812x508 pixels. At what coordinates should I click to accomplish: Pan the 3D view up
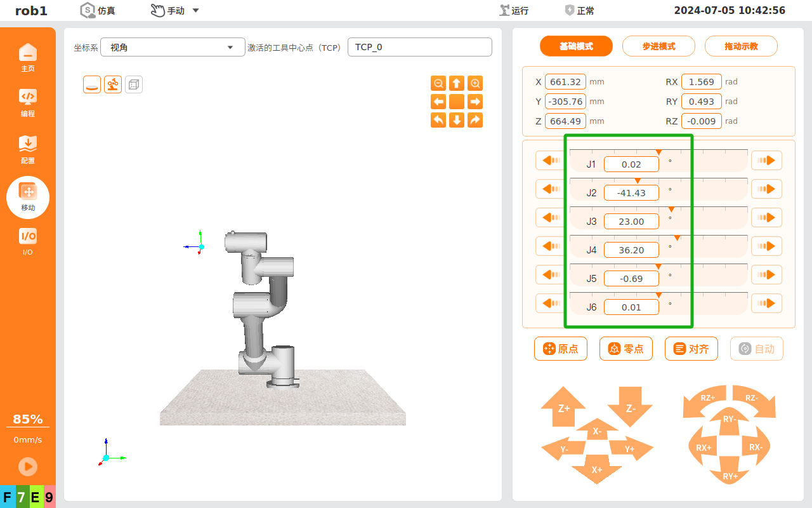457,83
